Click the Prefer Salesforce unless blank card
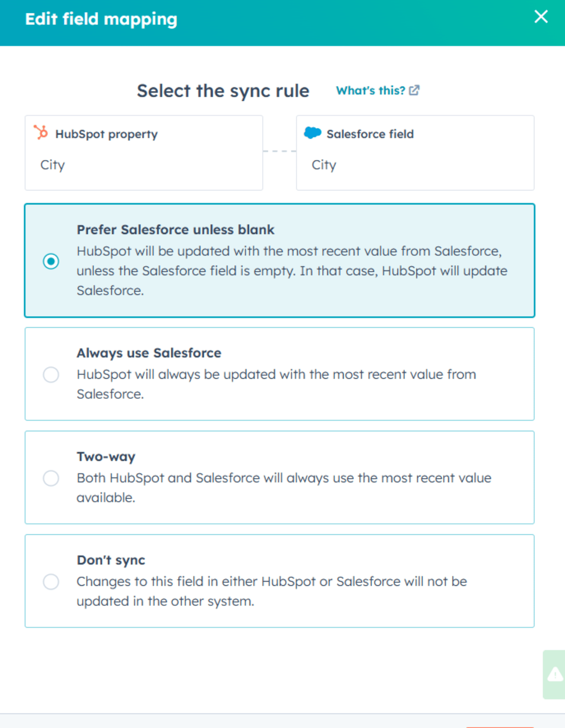 pyautogui.click(x=280, y=260)
